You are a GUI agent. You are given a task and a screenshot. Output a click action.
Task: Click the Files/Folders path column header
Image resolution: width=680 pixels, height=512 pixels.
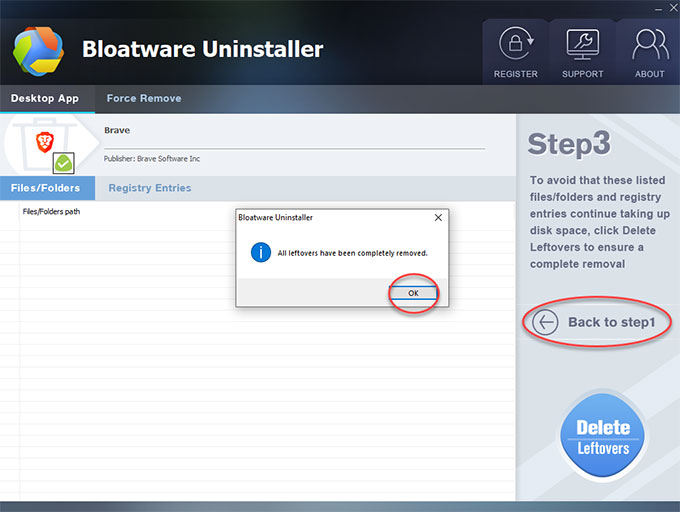point(51,212)
